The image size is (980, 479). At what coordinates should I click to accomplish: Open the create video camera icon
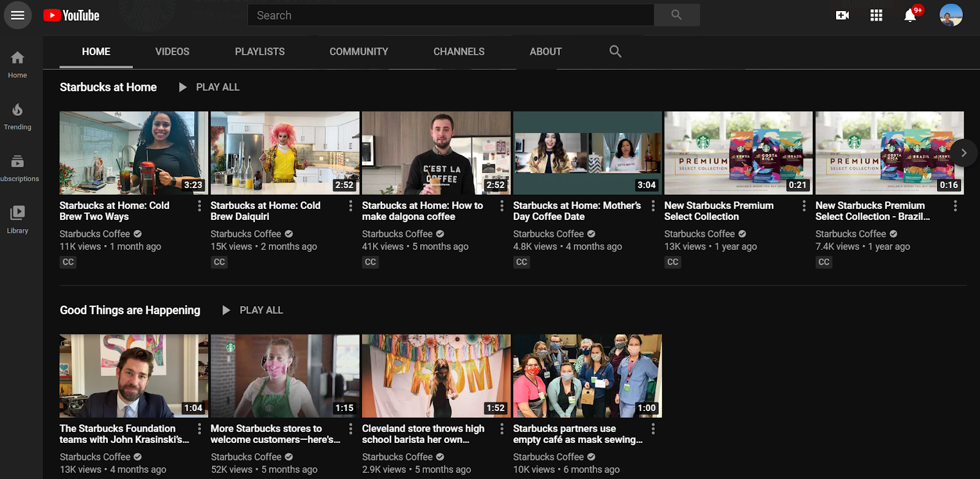(843, 15)
